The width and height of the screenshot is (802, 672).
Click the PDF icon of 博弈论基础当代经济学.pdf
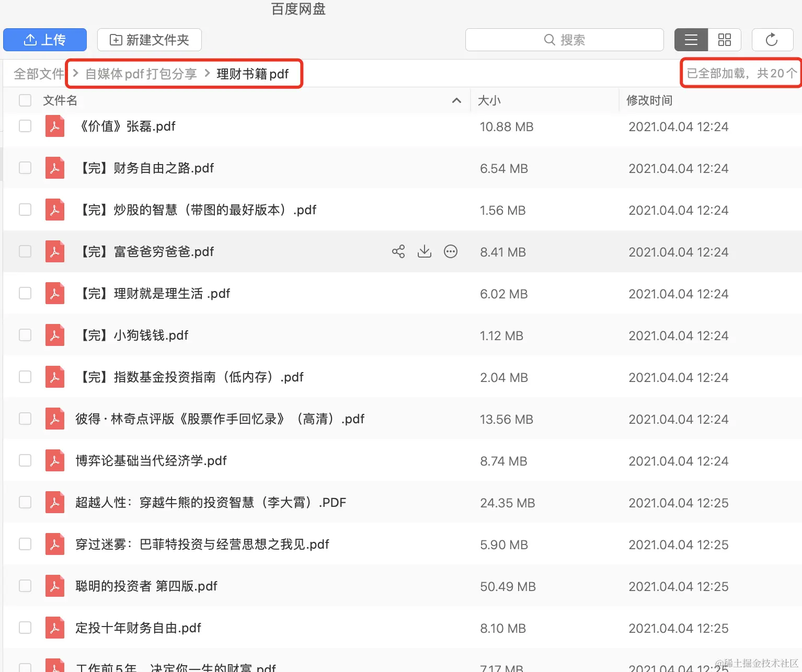pos(55,460)
